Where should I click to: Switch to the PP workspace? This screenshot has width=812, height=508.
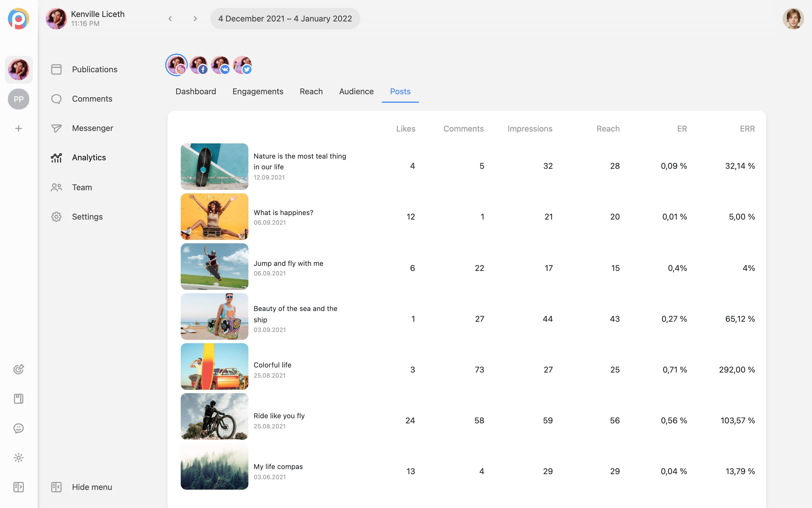pos(18,99)
